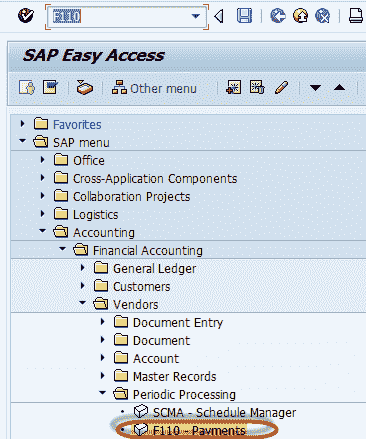Expand the General Ledger folder

click(x=83, y=268)
